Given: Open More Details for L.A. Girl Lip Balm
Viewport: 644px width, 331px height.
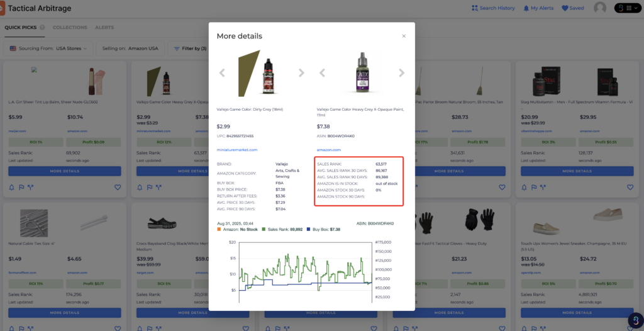Looking at the screenshot, I should tap(65, 171).
